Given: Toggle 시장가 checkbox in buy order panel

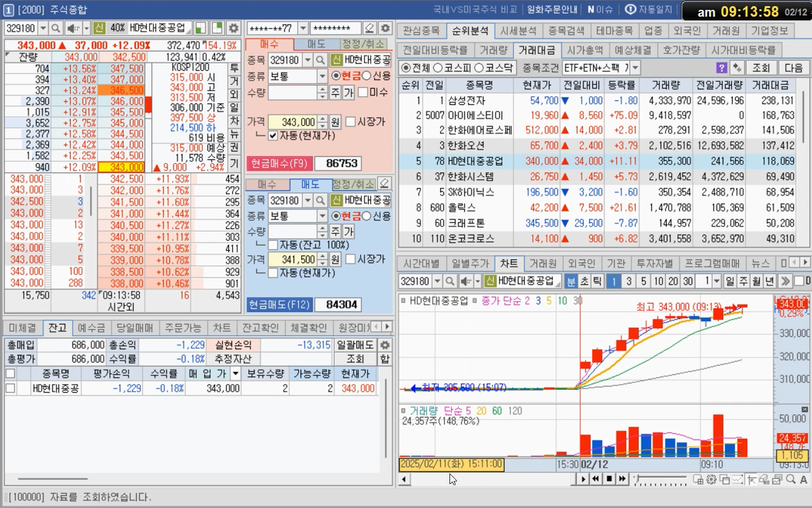Looking at the screenshot, I should (350, 122).
